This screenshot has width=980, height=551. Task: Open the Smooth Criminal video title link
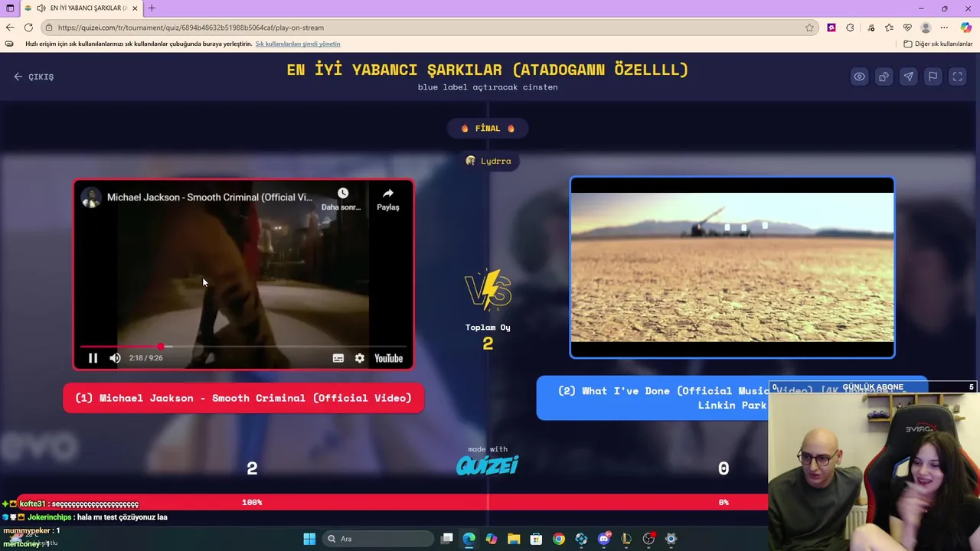coord(210,197)
